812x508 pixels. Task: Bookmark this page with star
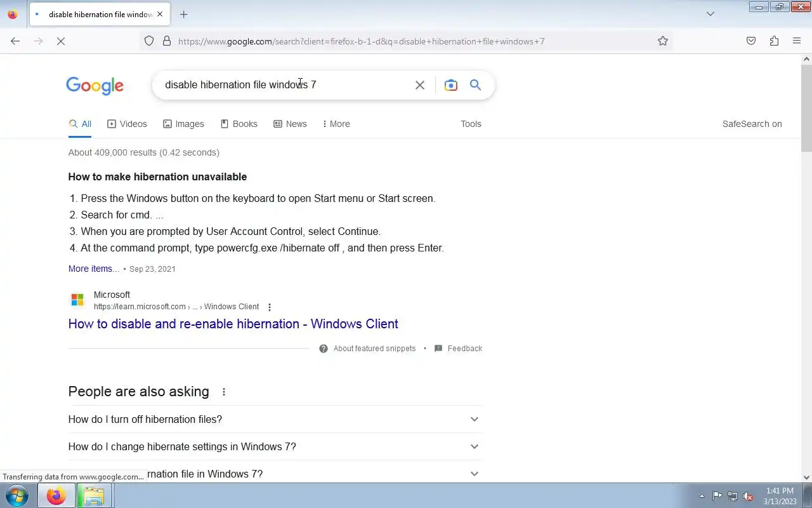(x=663, y=41)
